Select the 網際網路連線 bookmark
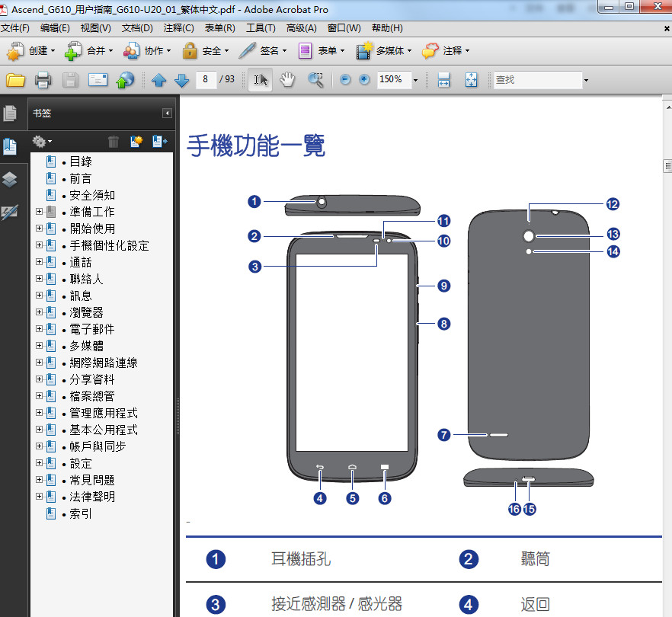This screenshot has width=672, height=617. (x=104, y=363)
